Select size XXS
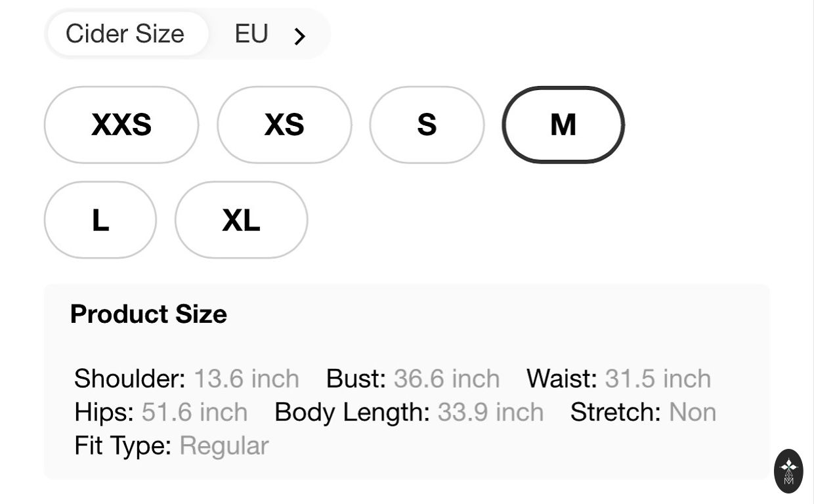 pos(121,125)
